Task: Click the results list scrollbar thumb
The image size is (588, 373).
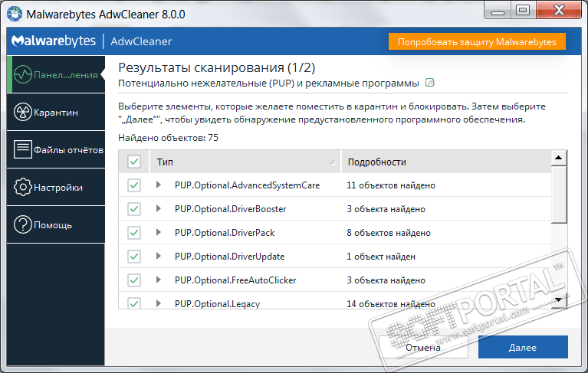Action: coord(559,195)
